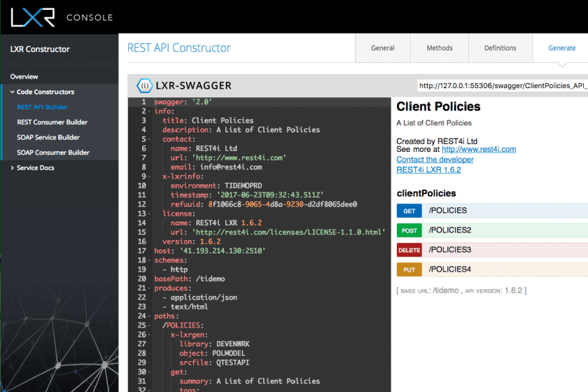Expand the /POLICIES2 endpoint row
Image resolution: width=588 pixels, height=392 pixels.
click(490, 230)
